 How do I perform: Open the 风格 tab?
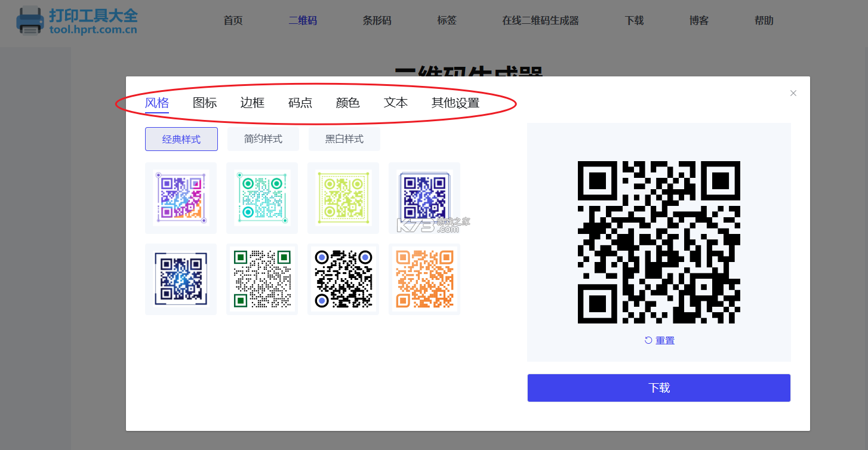coord(157,103)
